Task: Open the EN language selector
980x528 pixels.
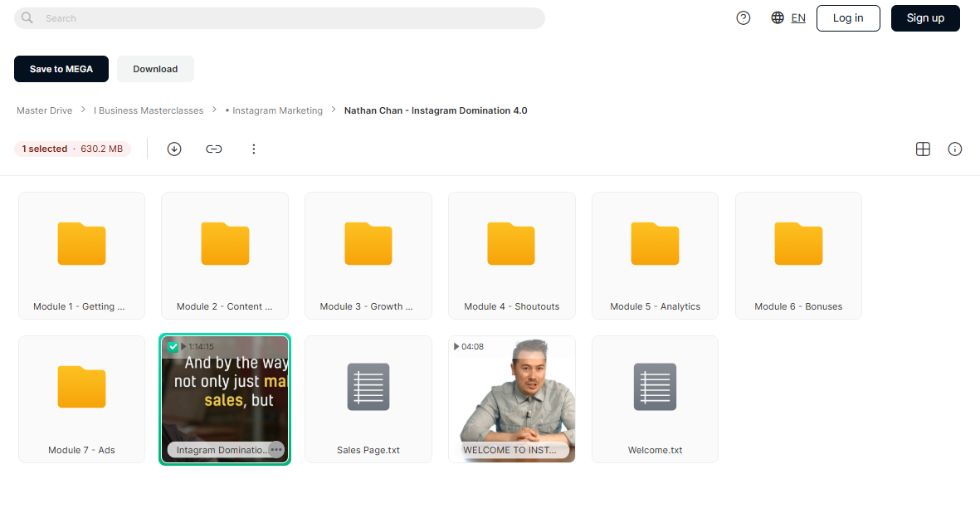Action: point(798,18)
